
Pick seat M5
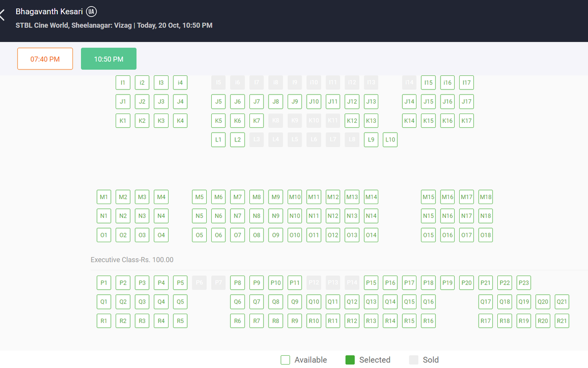pyautogui.click(x=199, y=197)
